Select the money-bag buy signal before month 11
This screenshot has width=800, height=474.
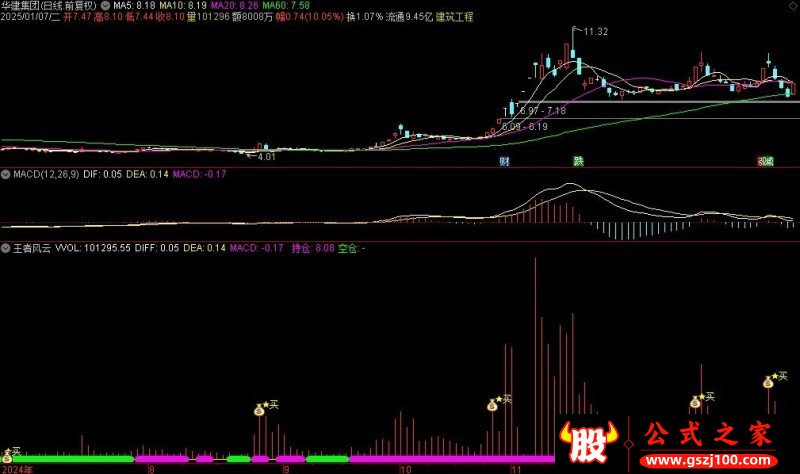[492, 405]
